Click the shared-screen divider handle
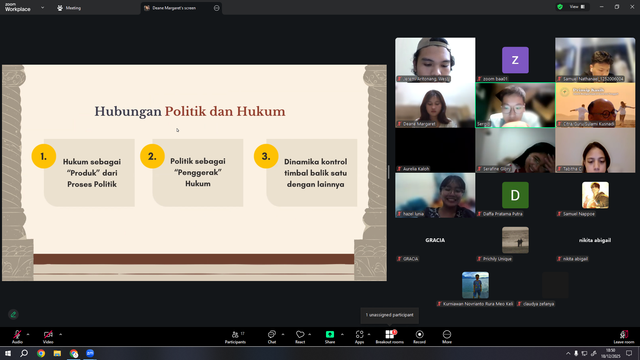 (x=389, y=172)
